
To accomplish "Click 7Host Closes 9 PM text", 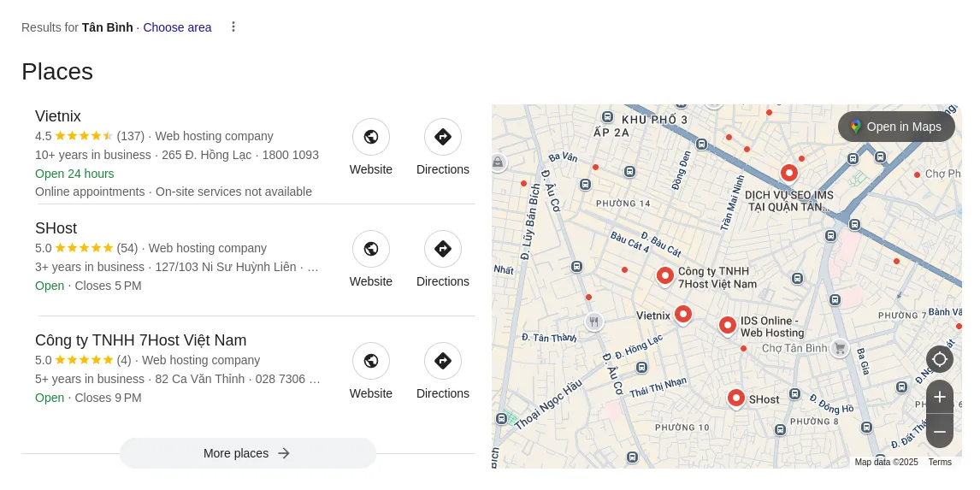I will 108,398.
